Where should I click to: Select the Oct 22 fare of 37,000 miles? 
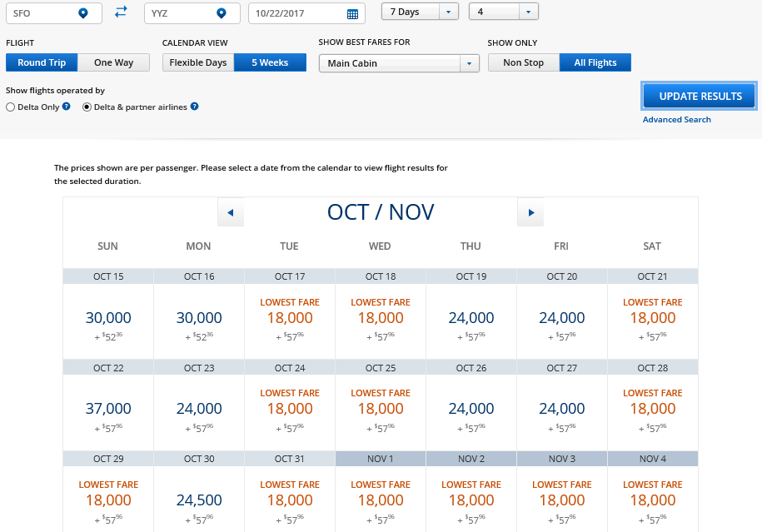tap(108, 409)
